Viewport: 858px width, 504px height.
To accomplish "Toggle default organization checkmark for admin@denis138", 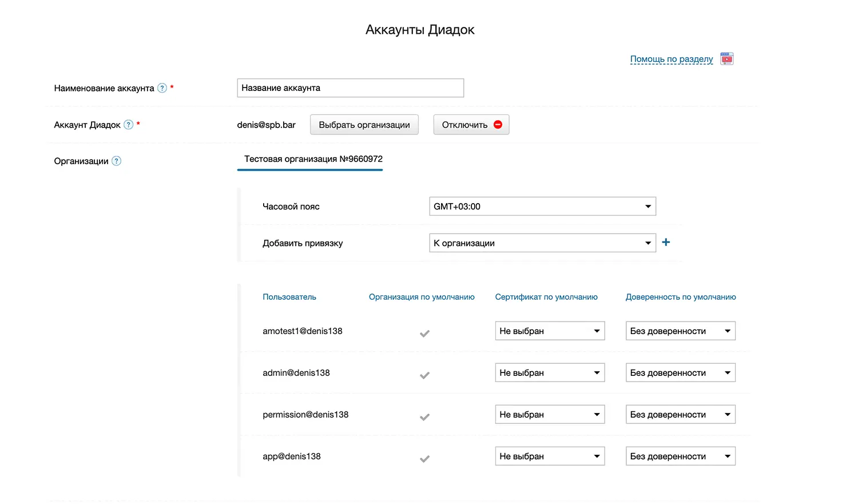I will 424,375.
